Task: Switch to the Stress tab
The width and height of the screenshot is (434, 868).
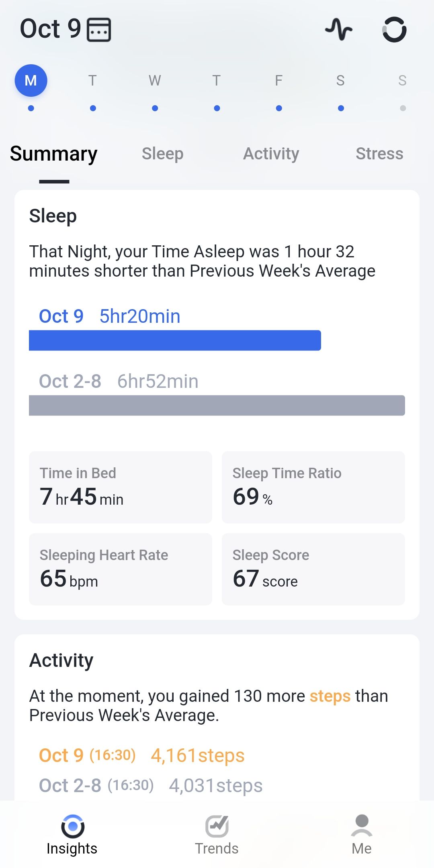Action: [379, 154]
